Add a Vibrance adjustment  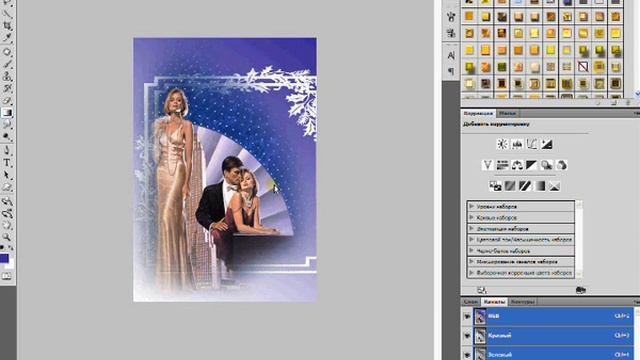click(x=487, y=165)
